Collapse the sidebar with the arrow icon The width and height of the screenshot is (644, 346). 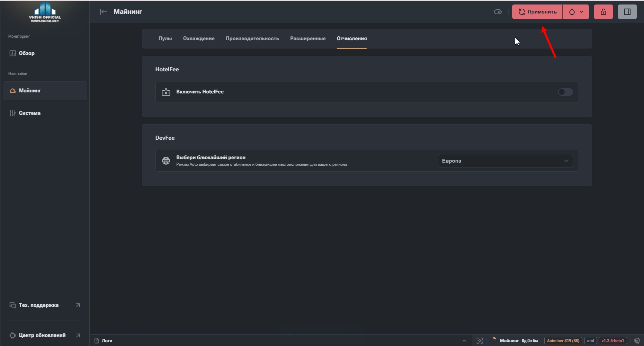click(x=103, y=12)
